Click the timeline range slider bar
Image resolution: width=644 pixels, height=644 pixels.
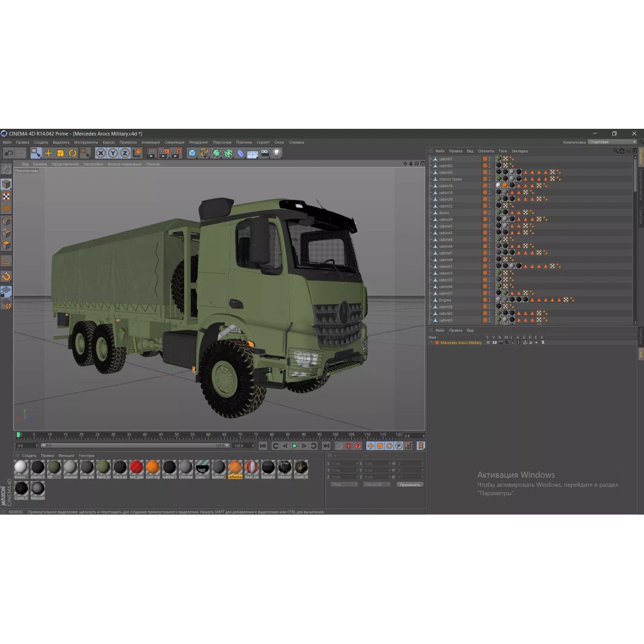point(135,445)
